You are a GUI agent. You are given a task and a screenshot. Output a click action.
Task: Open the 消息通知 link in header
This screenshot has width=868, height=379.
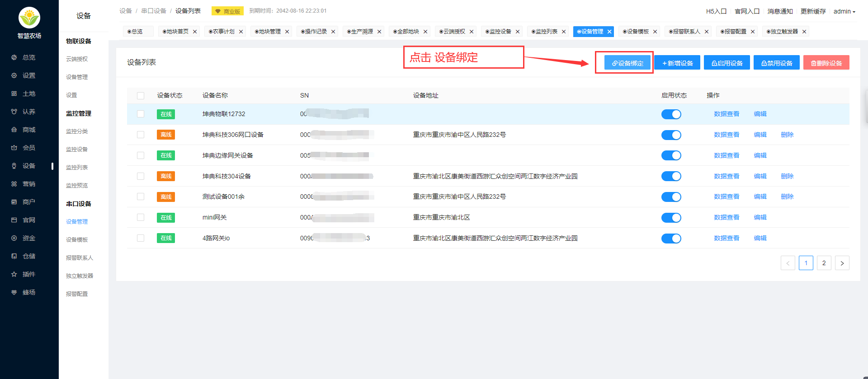[780, 11]
